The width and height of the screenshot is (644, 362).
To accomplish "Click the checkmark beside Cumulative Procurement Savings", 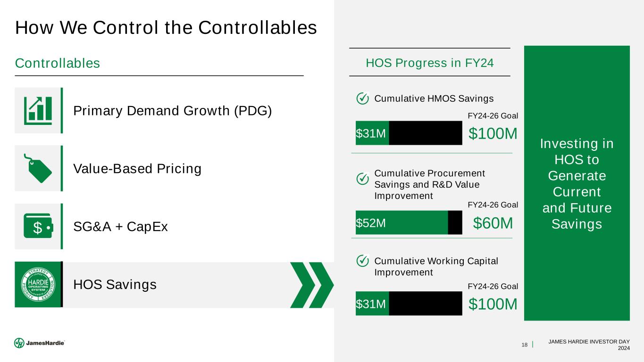I will (362, 179).
